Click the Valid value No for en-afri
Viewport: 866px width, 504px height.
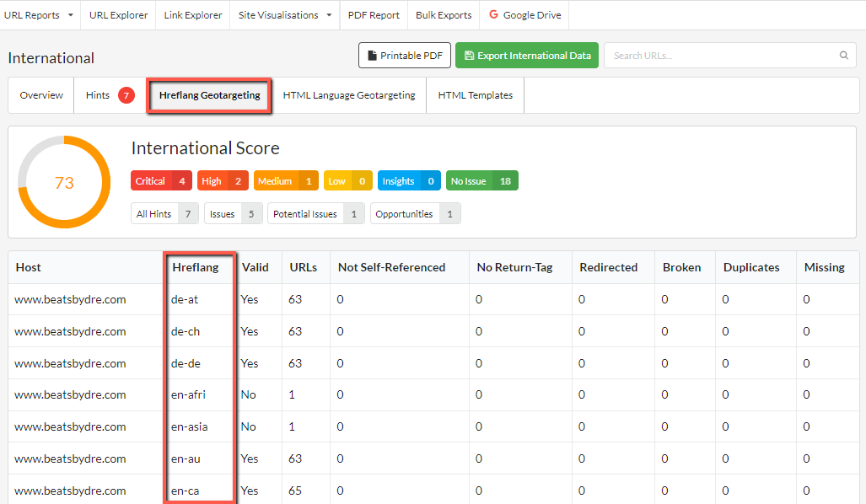[249, 394]
